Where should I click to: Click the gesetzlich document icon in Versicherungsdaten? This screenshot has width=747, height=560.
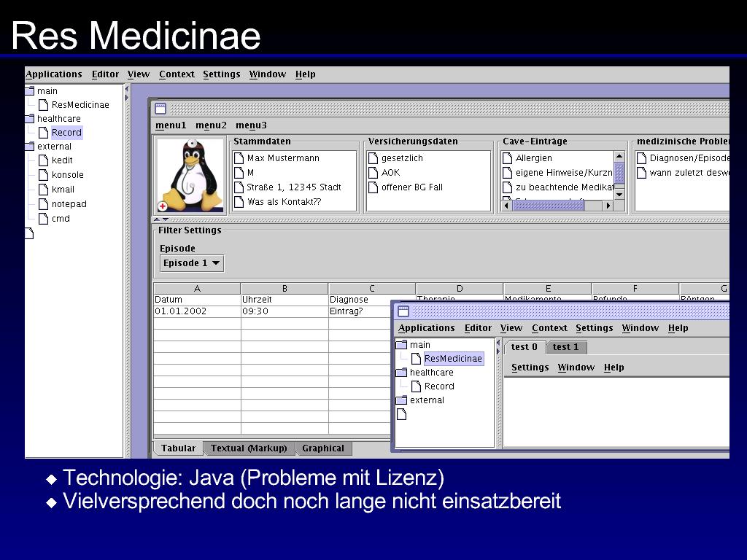[x=373, y=158]
